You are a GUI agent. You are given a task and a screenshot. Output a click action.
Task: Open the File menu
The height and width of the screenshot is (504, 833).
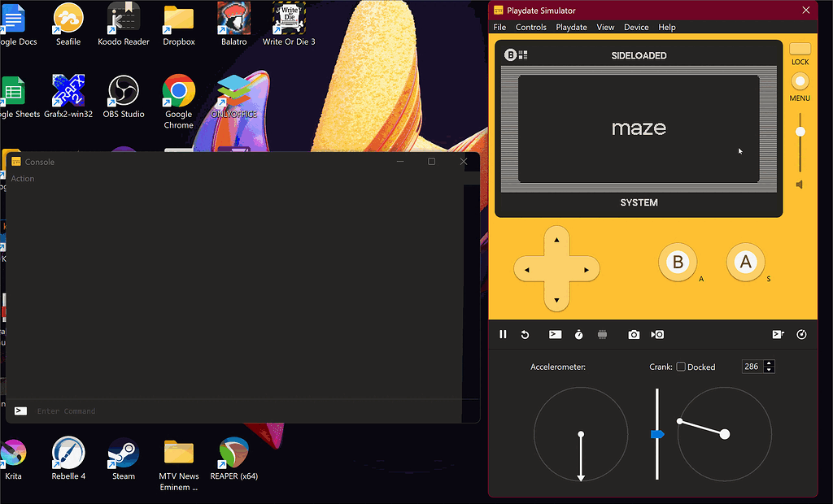tap(499, 27)
